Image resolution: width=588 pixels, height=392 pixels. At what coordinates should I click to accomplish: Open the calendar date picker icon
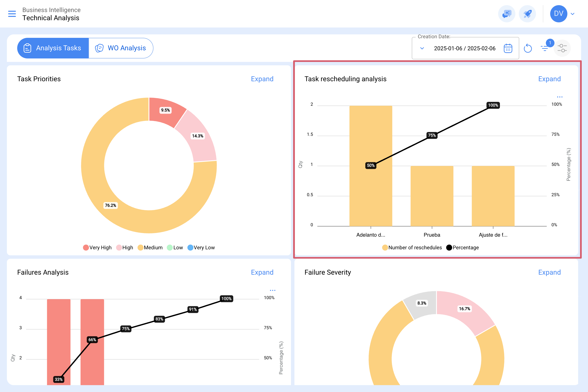coord(508,48)
